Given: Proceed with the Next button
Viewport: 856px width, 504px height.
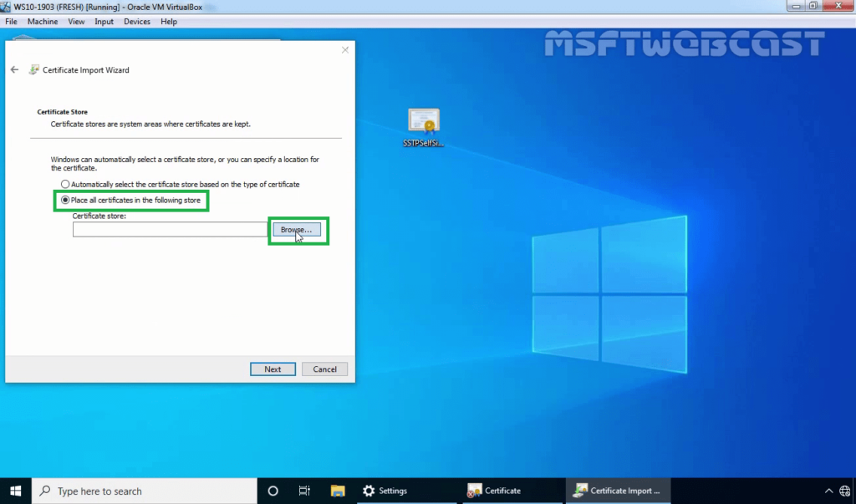Looking at the screenshot, I should pyautogui.click(x=273, y=369).
